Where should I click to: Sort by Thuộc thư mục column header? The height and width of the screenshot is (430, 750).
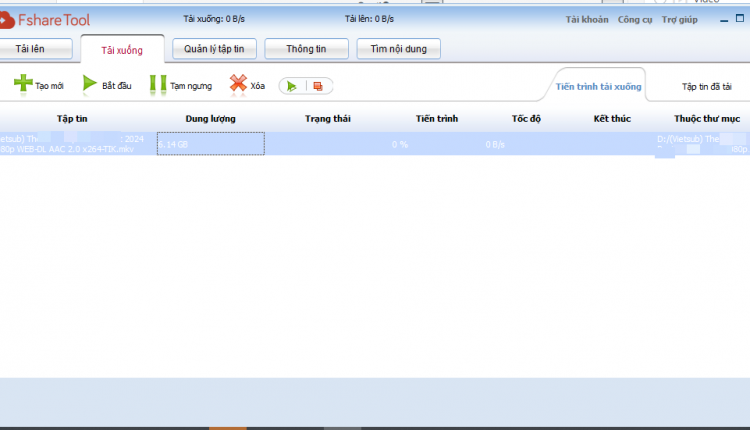(707, 119)
